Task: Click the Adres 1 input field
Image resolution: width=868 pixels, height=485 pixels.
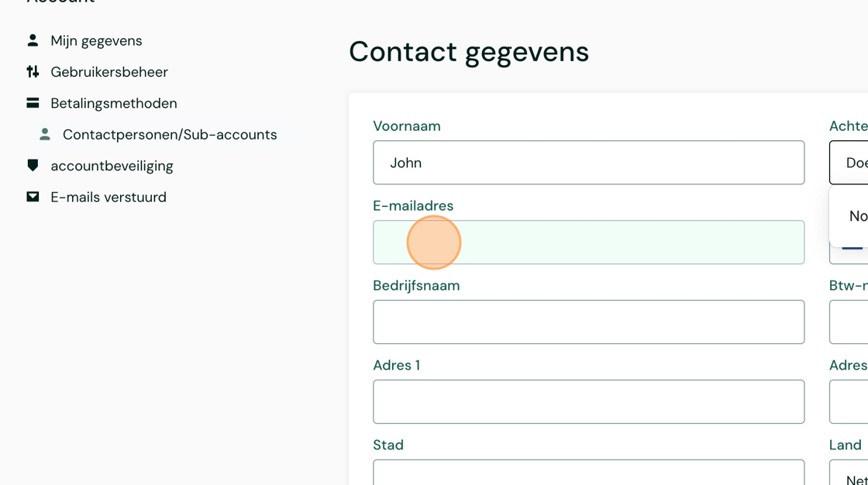Action: point(588,402)
